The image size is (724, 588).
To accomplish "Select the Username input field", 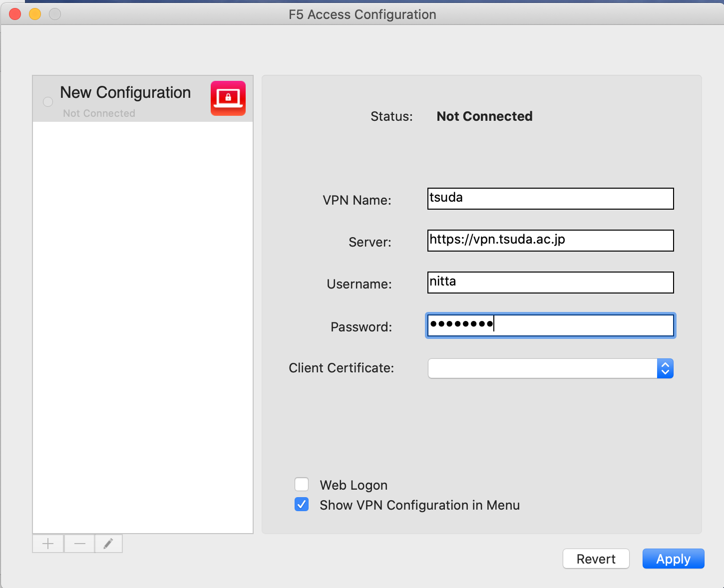I will [x=550, y=283].
